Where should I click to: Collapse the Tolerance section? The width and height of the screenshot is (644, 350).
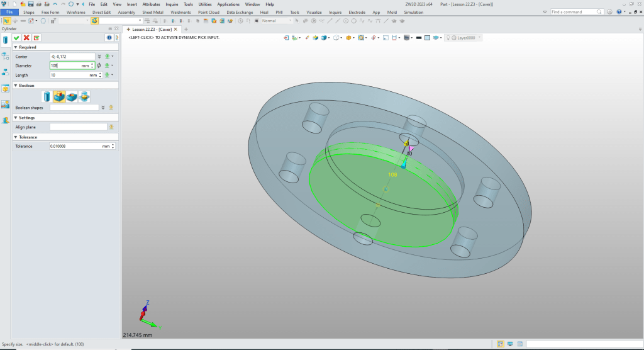click(x=16, y=137)
